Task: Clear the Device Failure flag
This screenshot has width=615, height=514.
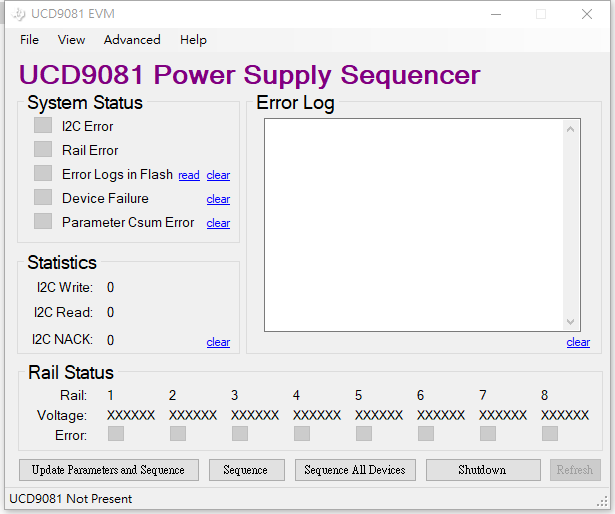Action: click(218, 199)
